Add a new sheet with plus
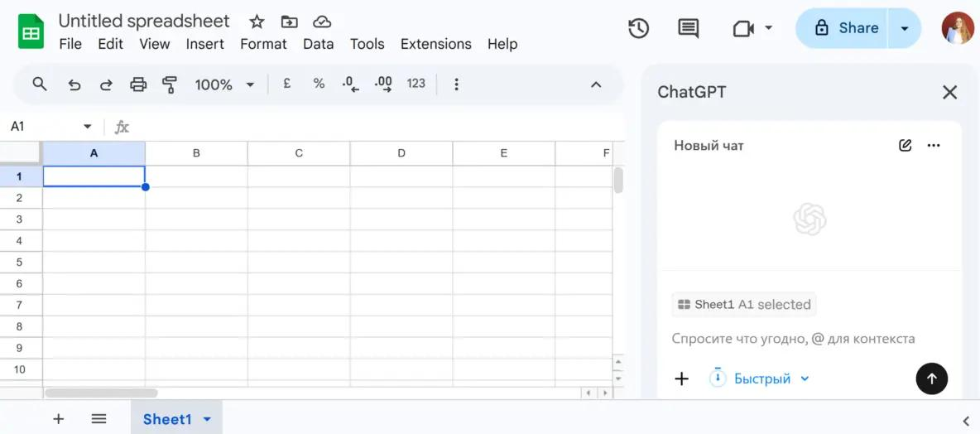Screen dimensions: 980x434 (x=58, y=419)
